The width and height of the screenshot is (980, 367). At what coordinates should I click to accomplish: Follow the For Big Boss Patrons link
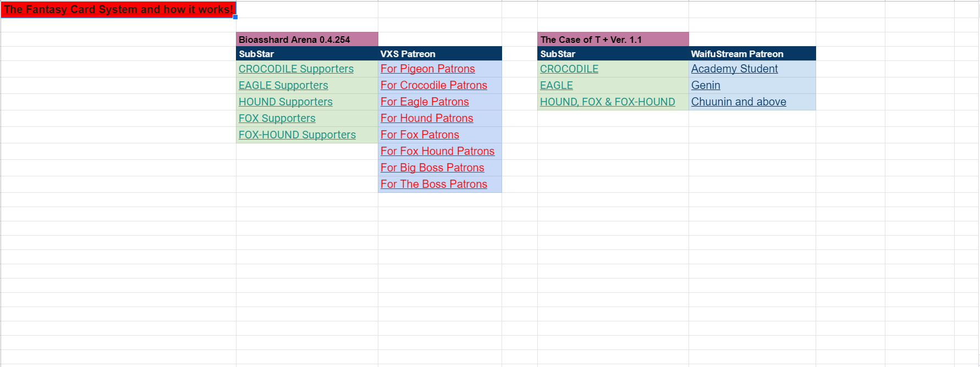[432, 168]
